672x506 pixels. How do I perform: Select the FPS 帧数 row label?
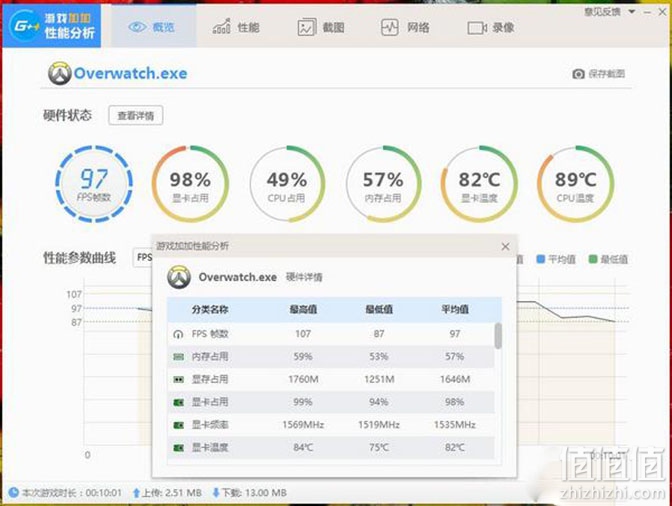(210, 334)
